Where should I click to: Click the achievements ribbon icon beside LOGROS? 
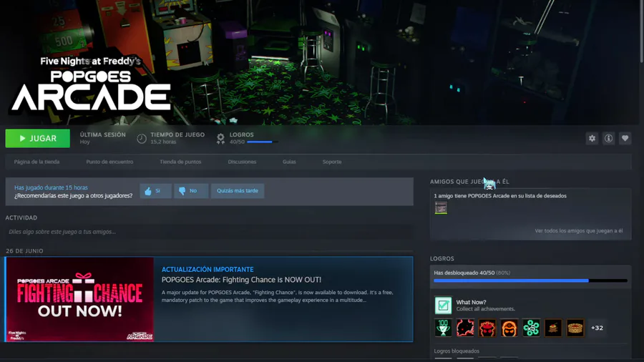220,139
